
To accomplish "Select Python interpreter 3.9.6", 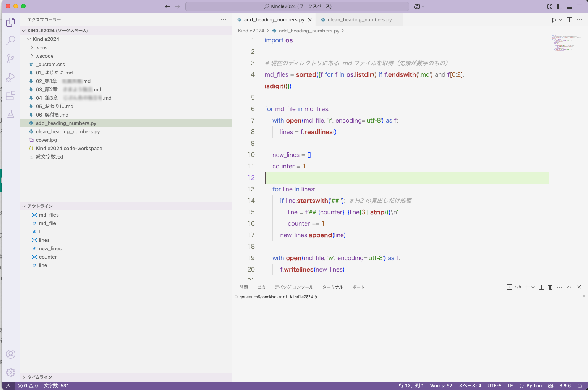I will (x=565, y=386).
